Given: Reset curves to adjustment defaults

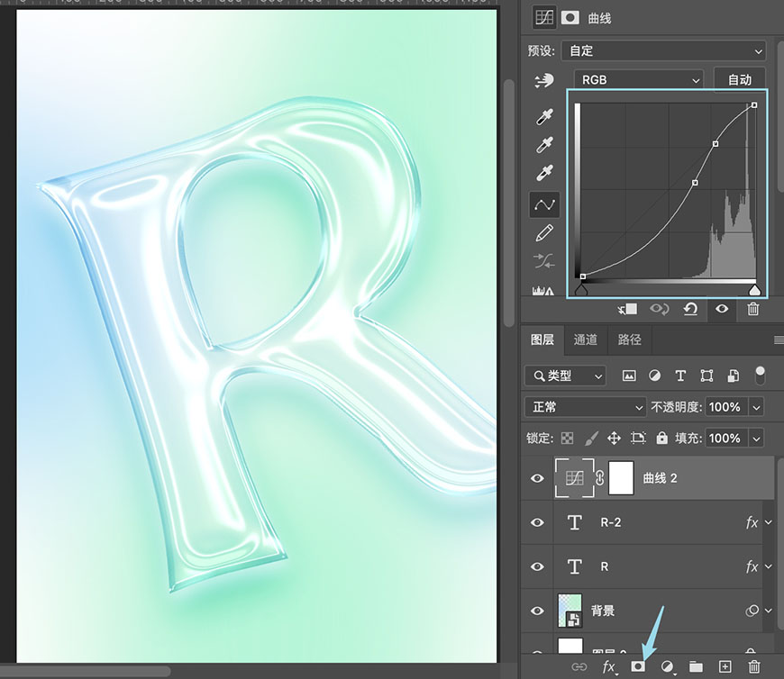Looking at the screenshot, I should coord(690,309).
